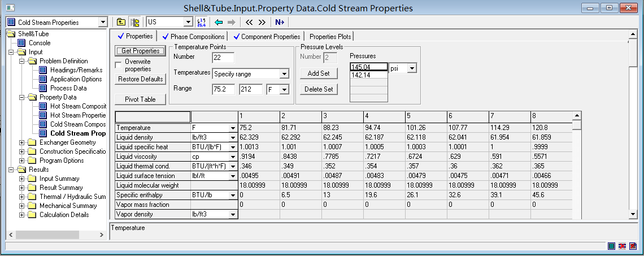The height and width of the screenshot is (256, 644).
Task: Click the tree panel horizontal scrollbar right arrow
Action: click(x=102, y=235)
